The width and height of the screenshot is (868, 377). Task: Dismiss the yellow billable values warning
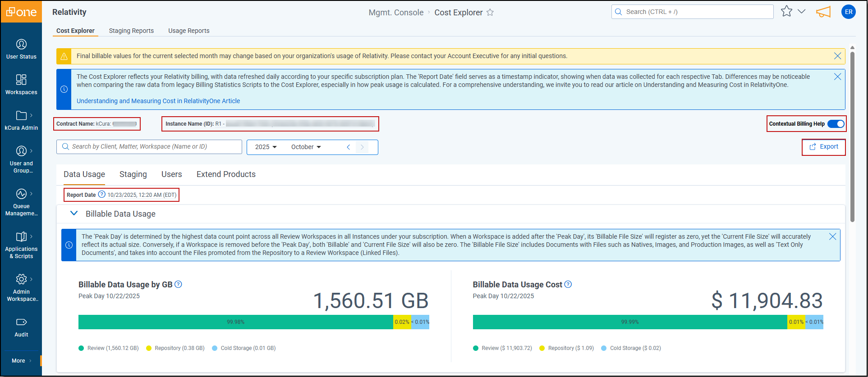[837, 56]
